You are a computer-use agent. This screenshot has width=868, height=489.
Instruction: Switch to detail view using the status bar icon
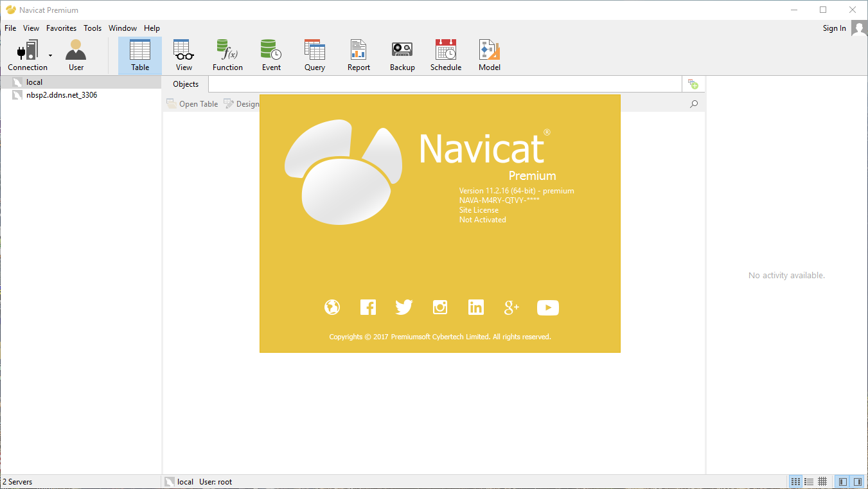(x=808, y=481)
